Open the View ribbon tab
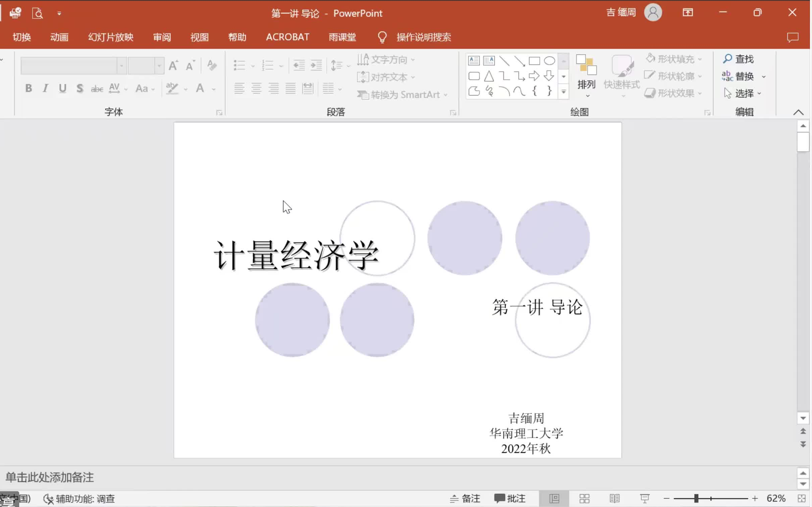 (x=200, y=37)
